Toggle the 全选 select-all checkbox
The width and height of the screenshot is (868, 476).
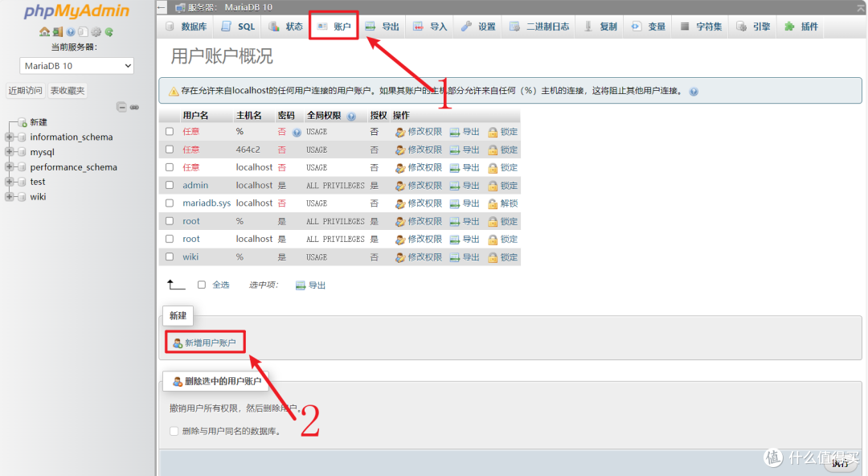[x=202, y=285]
